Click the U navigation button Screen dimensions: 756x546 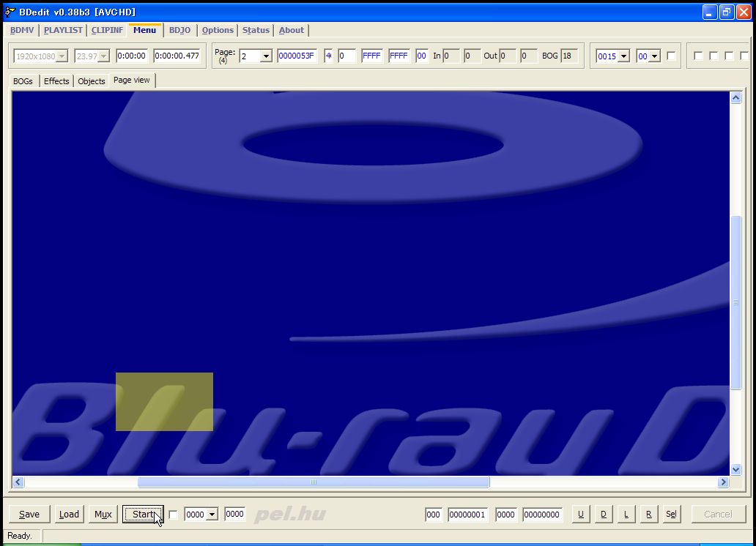point(581,515)
